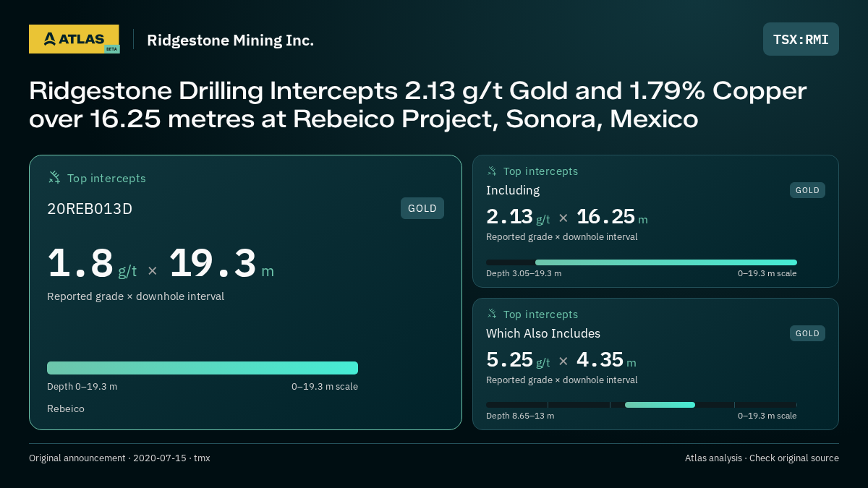Click 'Depth 0–19.3 m' label
This screenshot has width=868, height=488.
coord(82,386)
